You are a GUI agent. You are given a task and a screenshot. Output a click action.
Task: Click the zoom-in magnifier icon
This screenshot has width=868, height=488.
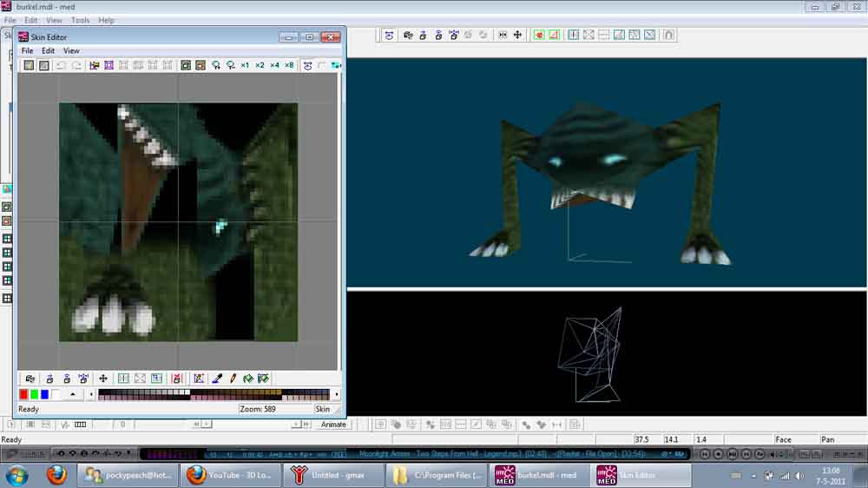(215, 65)
